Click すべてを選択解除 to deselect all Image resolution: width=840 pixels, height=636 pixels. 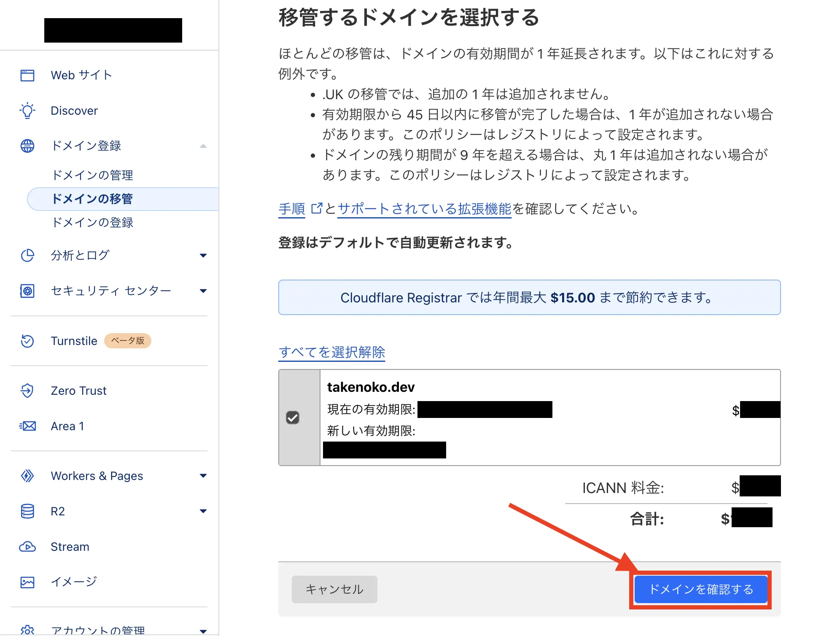(331, 352)
